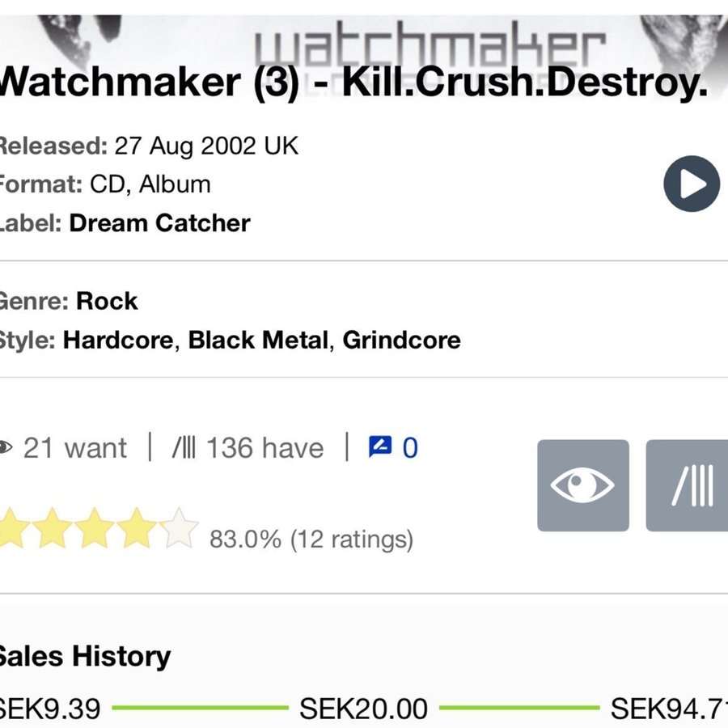Image resolution: width=728 pixels, height=728 pixels.
Task: Open the reviews comment icon
Action: pos(379,447)
